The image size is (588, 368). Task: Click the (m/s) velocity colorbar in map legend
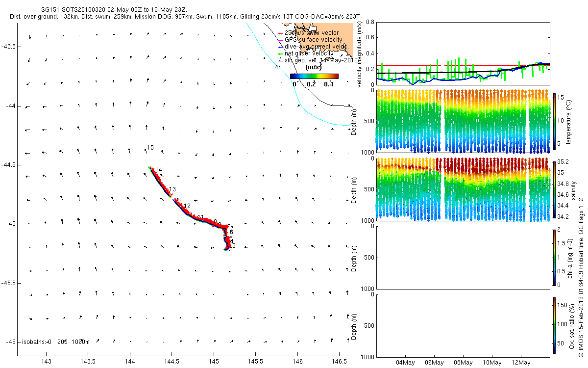[x=314, y=76]
